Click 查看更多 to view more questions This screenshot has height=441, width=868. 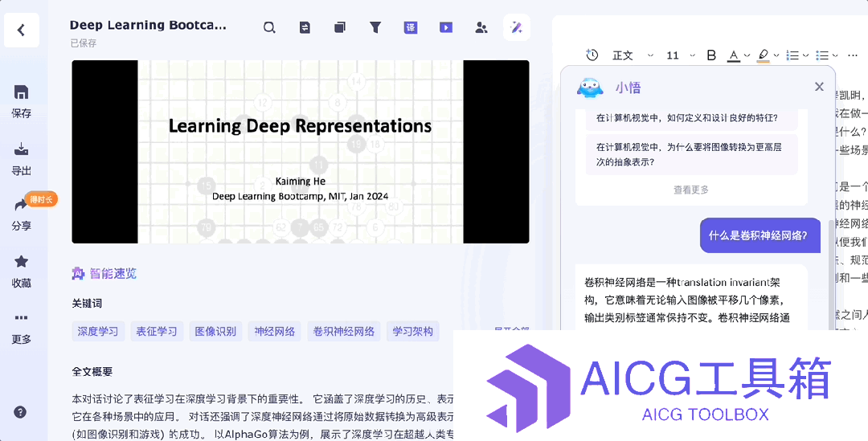(x=691, y=190)
